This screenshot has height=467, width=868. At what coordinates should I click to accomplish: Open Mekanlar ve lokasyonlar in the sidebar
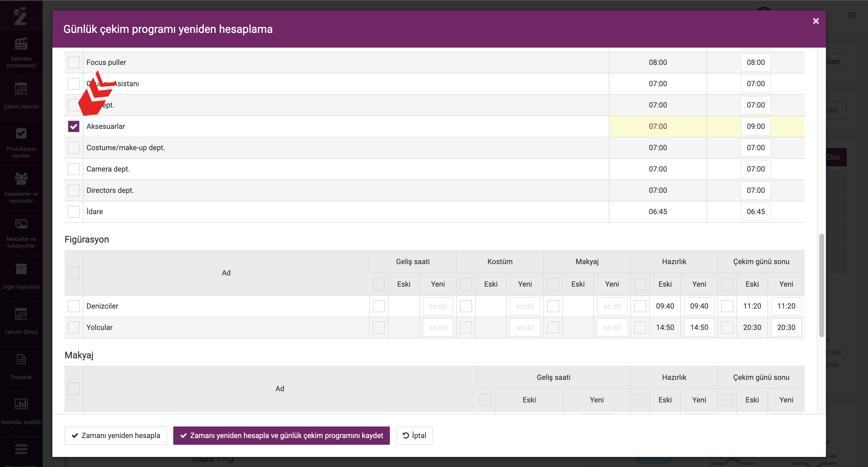point(21,233)
